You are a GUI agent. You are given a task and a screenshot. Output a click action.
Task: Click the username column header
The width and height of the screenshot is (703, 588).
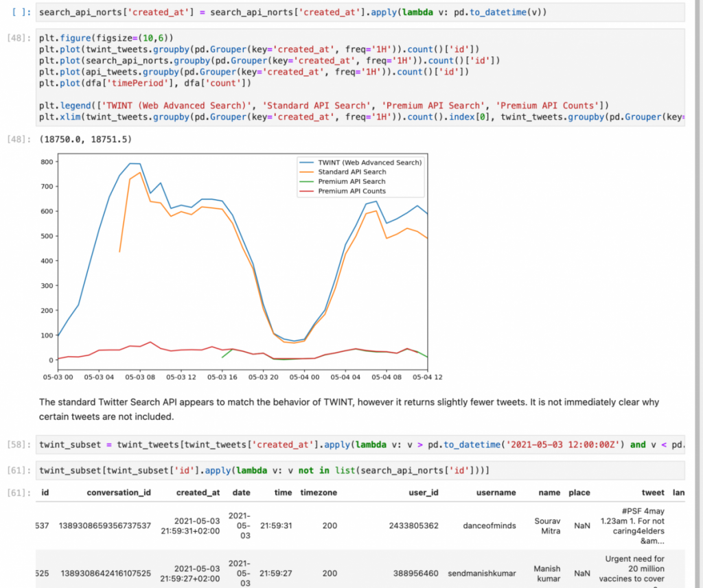point(496,493)
